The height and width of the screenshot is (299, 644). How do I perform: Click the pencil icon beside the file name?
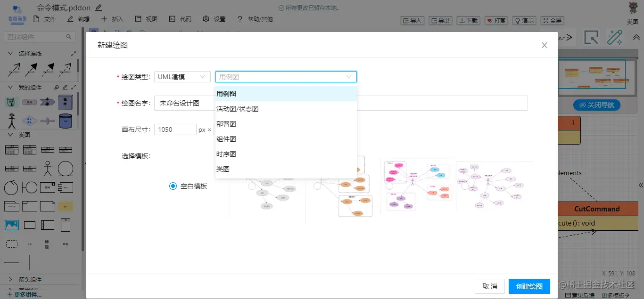[99, 8]
